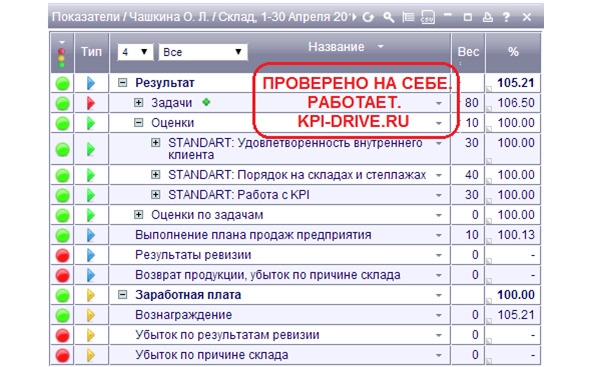Viewport: 591px width, 367px height.
Task: Click green status light for STANDART: Работа с KPI
Action: (x=63, y=195)
